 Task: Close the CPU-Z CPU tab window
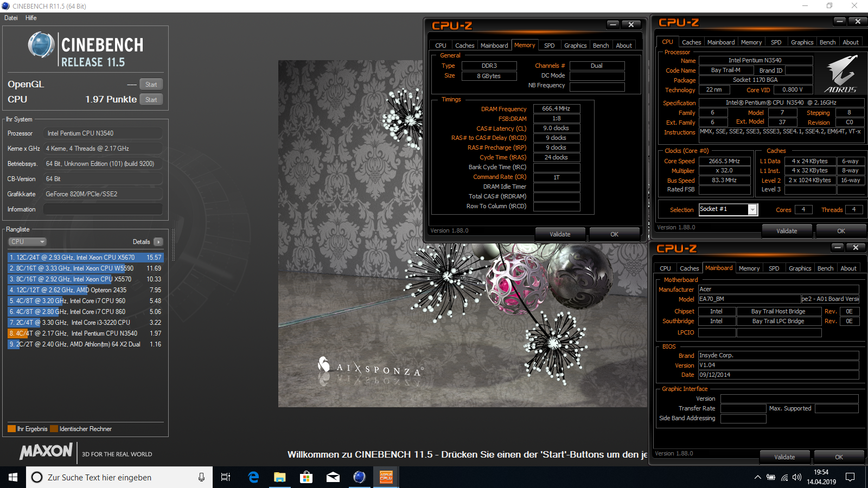[858, 21]
